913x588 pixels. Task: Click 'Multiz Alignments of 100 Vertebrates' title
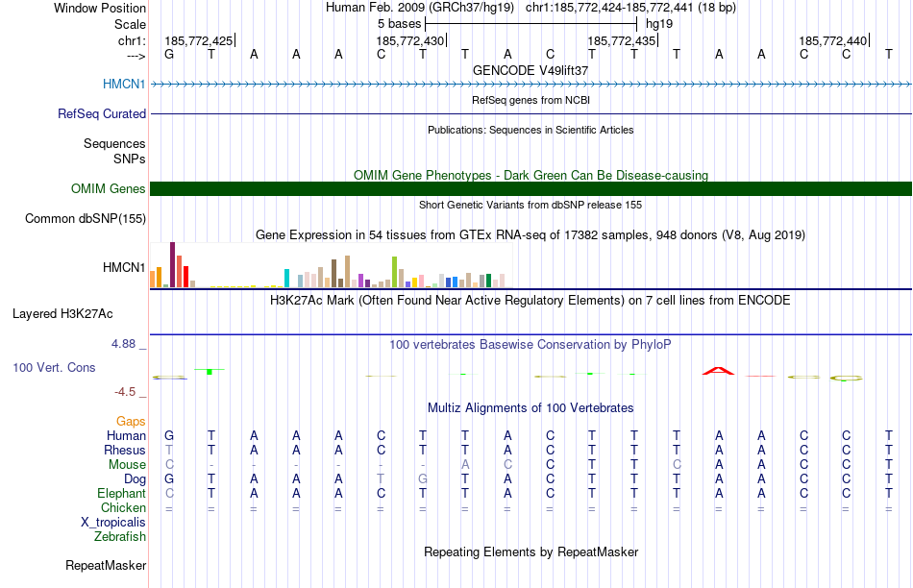pyautogui.click(x=531, y=408)
